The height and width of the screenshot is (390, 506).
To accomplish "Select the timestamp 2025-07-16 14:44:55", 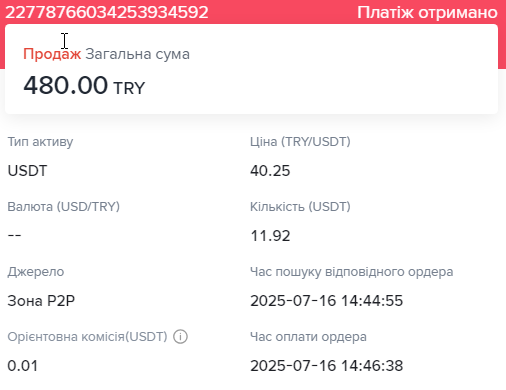I will coord(327,301).
